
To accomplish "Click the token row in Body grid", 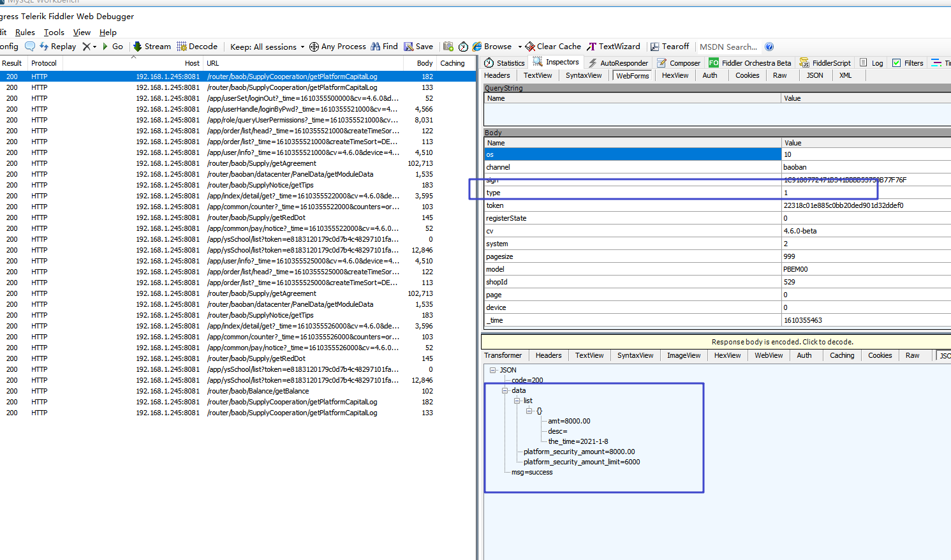I will coord(718,205).
